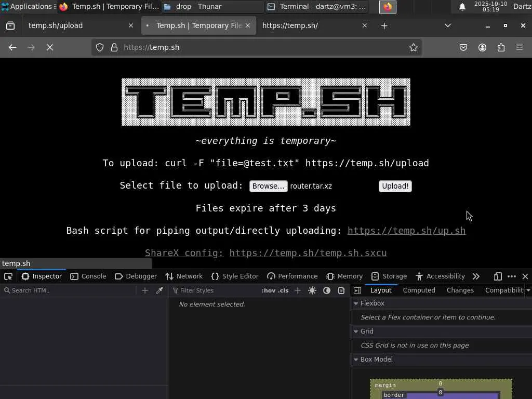
Task: Open the Storage tab
Action: pyautogui.click(x=389, y=276)
